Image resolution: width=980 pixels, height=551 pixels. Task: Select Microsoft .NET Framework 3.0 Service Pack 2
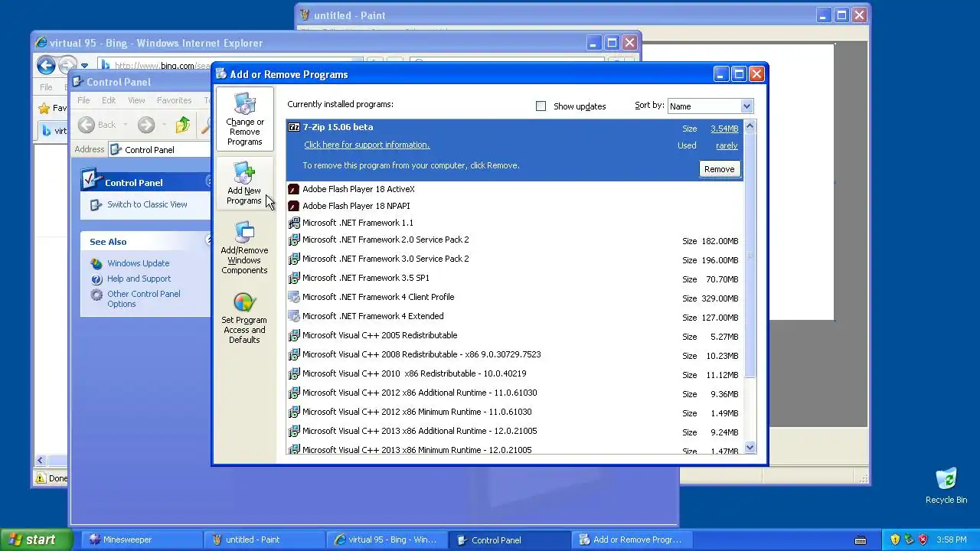point(514,259)
